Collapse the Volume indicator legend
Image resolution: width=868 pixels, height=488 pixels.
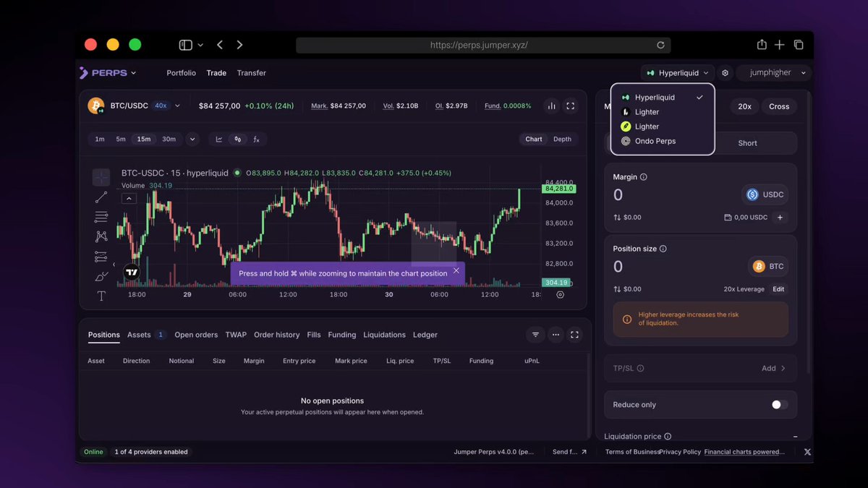click(129, 198)
